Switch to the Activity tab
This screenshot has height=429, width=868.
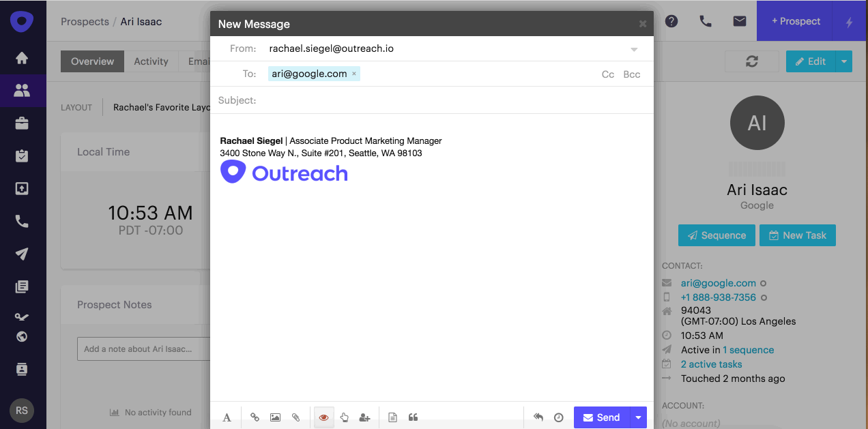pos(151,61)
